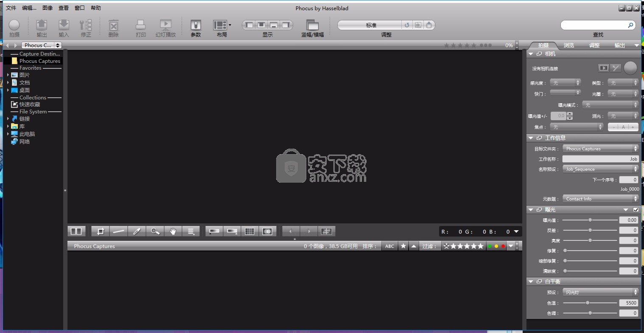Click the 查找 search field
The height and width of the screenshot is (333, 644).
598,25
